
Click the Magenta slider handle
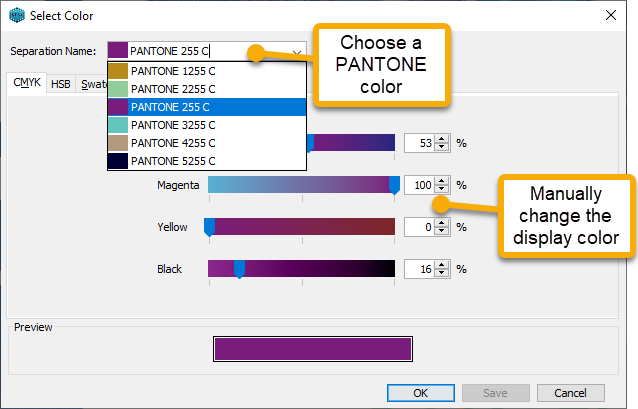[394, 185]
